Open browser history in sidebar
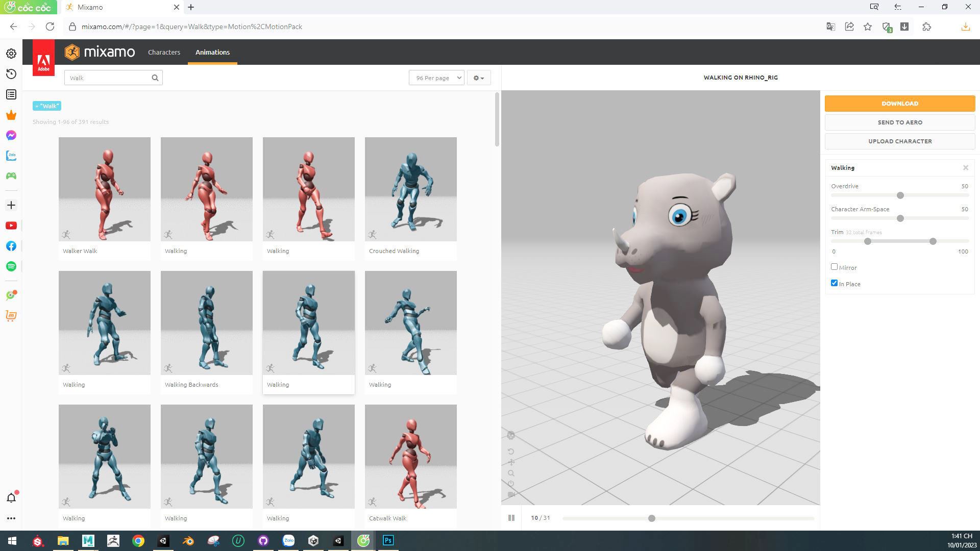Image resolution: width=980 pixels, height=551 pixels. 11,74
